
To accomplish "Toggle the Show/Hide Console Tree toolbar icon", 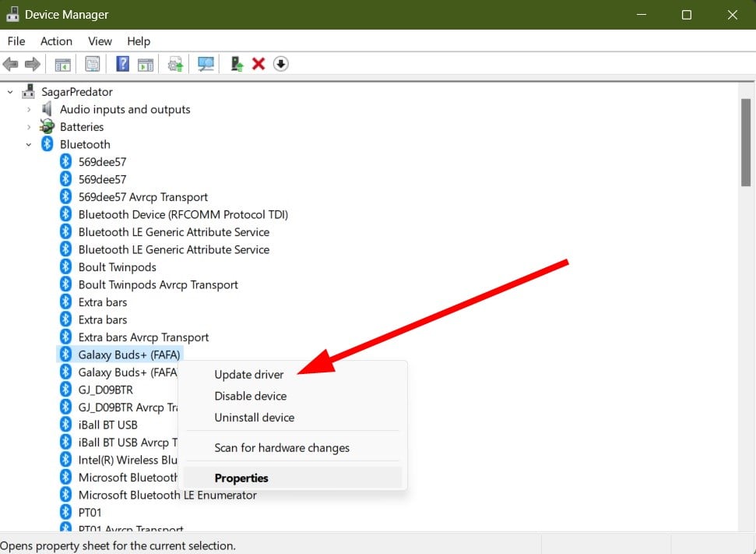I will pyautogui.click(x=63, y=64).
